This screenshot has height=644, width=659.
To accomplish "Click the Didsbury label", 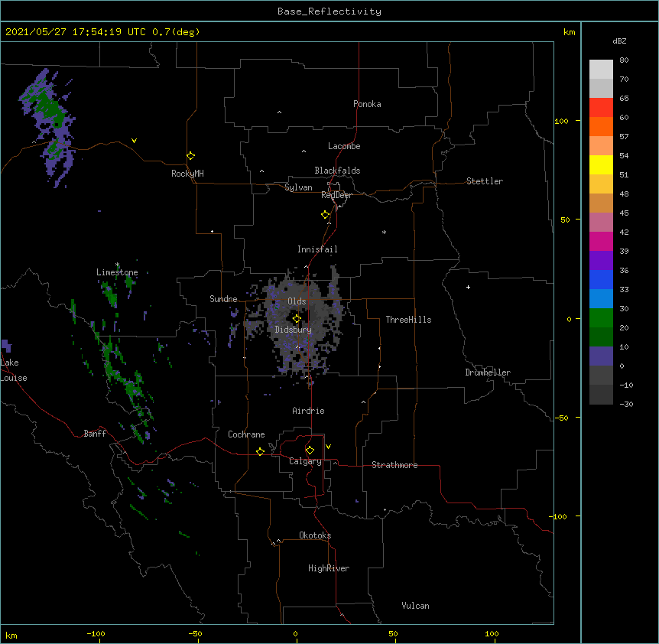I will (x=294, y=330).
